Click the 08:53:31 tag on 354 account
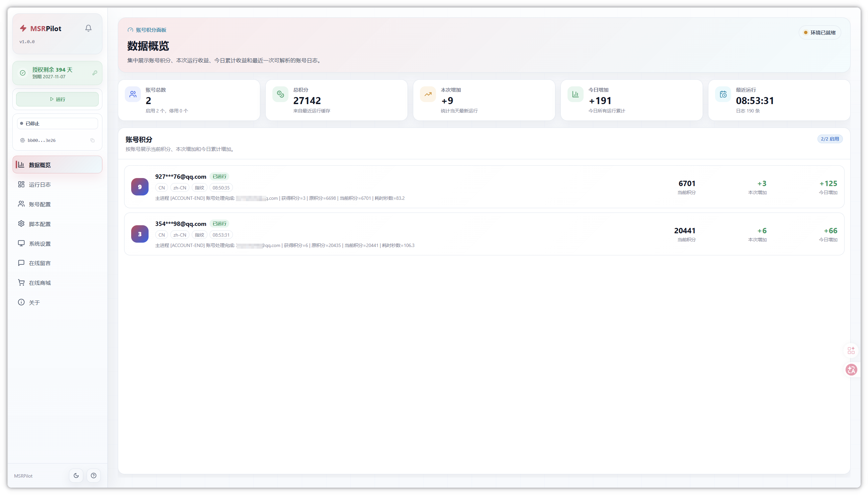The image size is (868, 495). click(x=221, y=235)
